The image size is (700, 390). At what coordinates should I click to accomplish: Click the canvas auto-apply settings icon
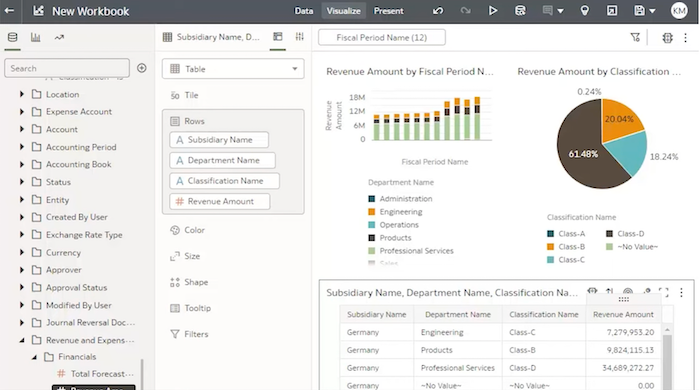tap(667, 38)
